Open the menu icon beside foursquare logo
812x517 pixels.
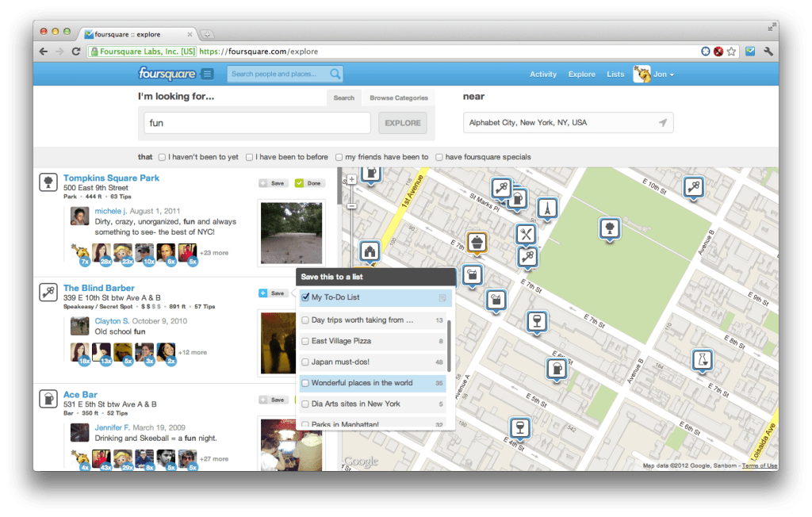click(207, 74)
